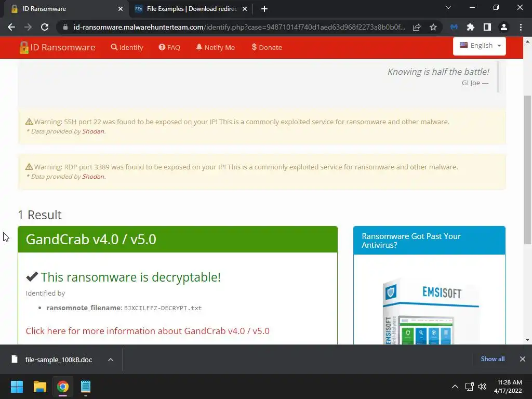Open network status tray icon

[x=469, y=387]
